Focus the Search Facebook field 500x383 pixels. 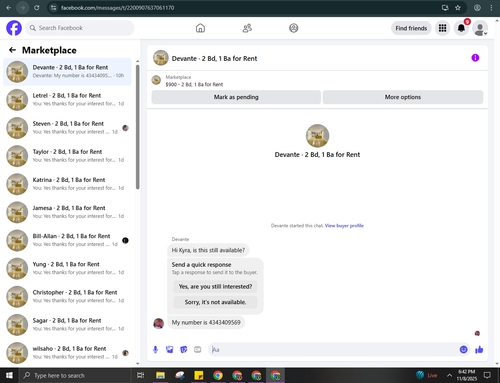click(x=80, y=28)
